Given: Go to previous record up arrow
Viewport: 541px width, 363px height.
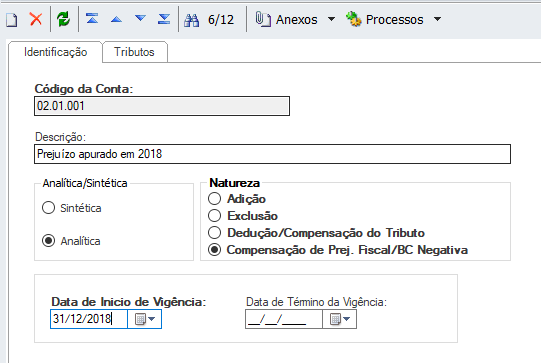Looking at the screenshot, I should click(117, 19).
